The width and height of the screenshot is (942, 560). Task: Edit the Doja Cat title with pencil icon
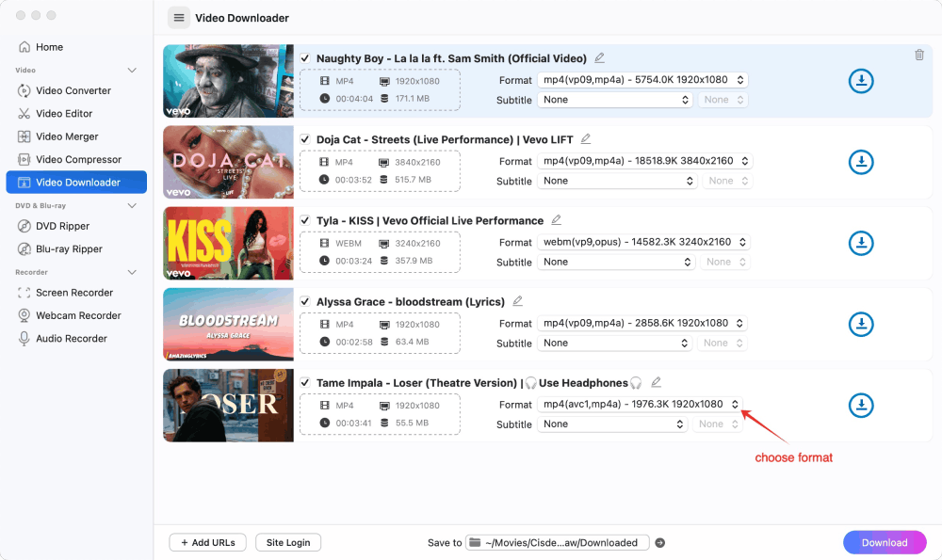click(x=586, y=138)
